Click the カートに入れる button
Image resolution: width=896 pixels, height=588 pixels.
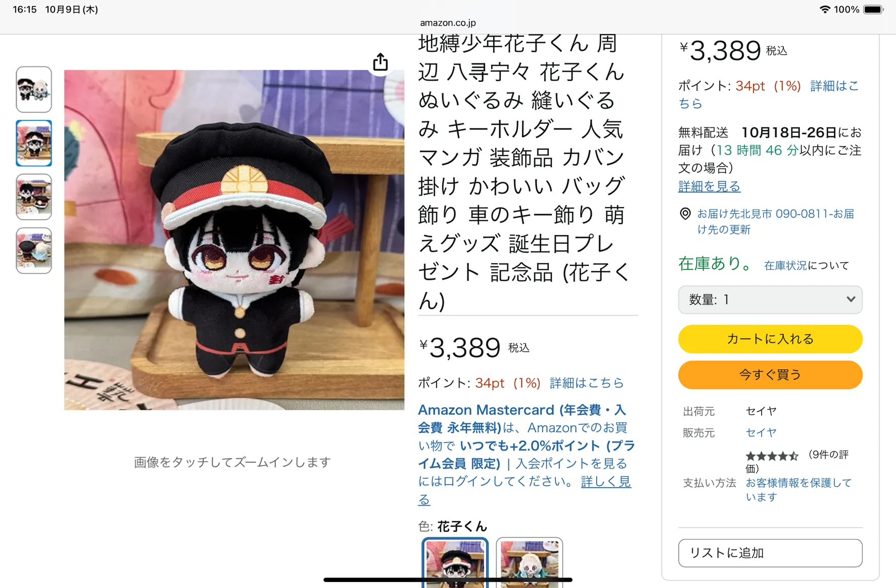pos(770,339)
